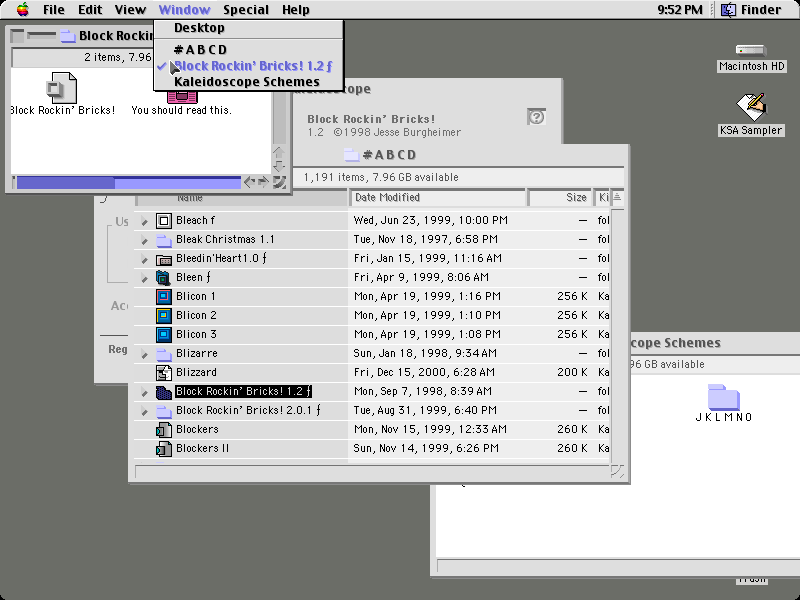Sort list by Date Modified column
This screenshot has height=600, width=800.
pos(437,197)
